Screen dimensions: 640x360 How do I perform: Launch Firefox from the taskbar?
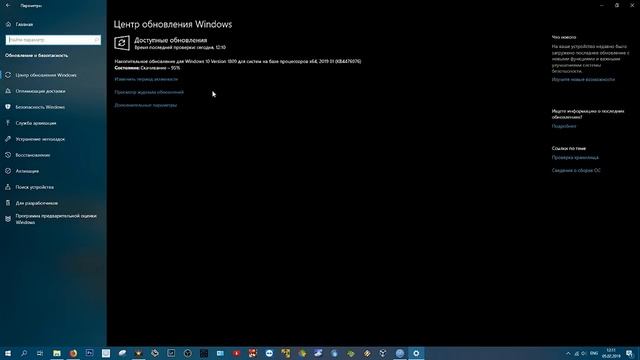(73, 353)
